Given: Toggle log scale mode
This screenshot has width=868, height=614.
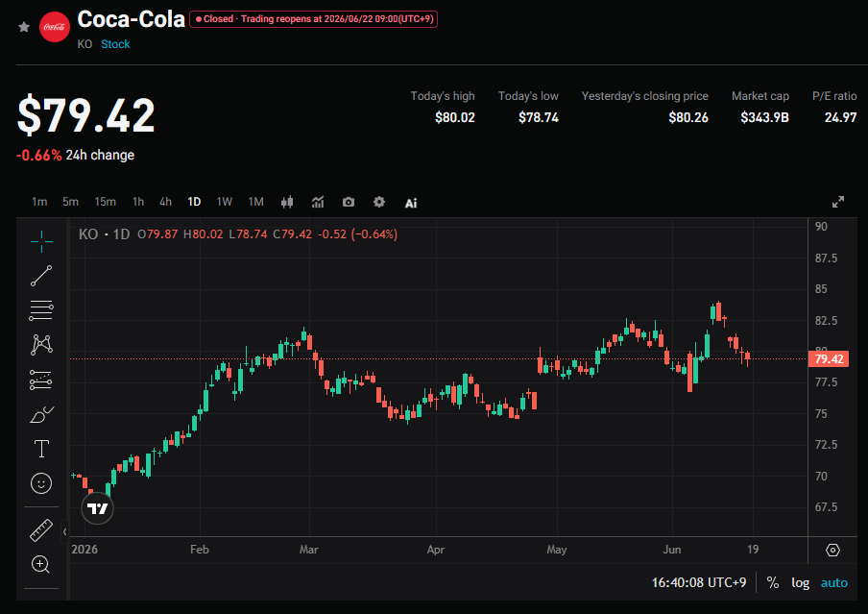Looking at the screenshot, I should (800, 582).
